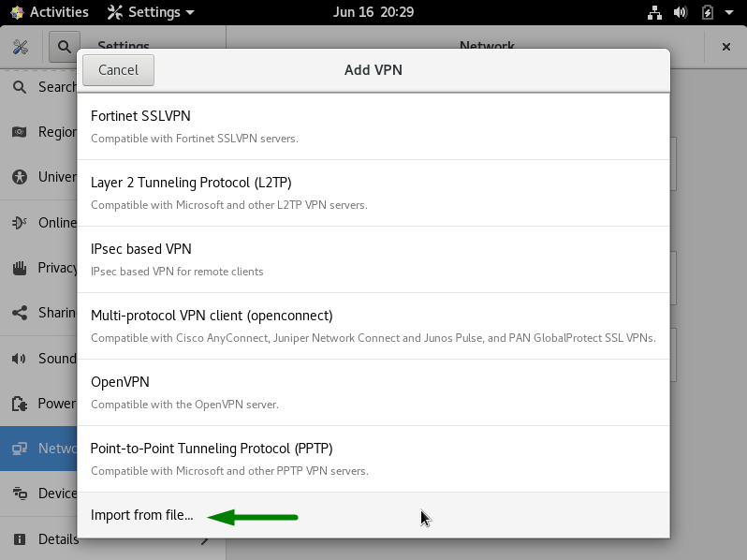Adjust volume via top bar speaker icon
The height and width of the screenshot is (560, 747).
pos(681,12)
